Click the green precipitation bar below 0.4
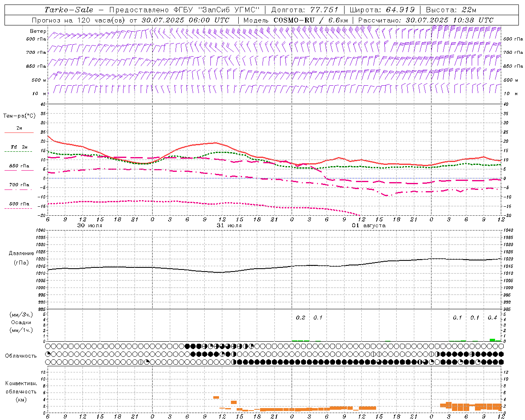Screen dimensions: 525x420 (492, 340)
